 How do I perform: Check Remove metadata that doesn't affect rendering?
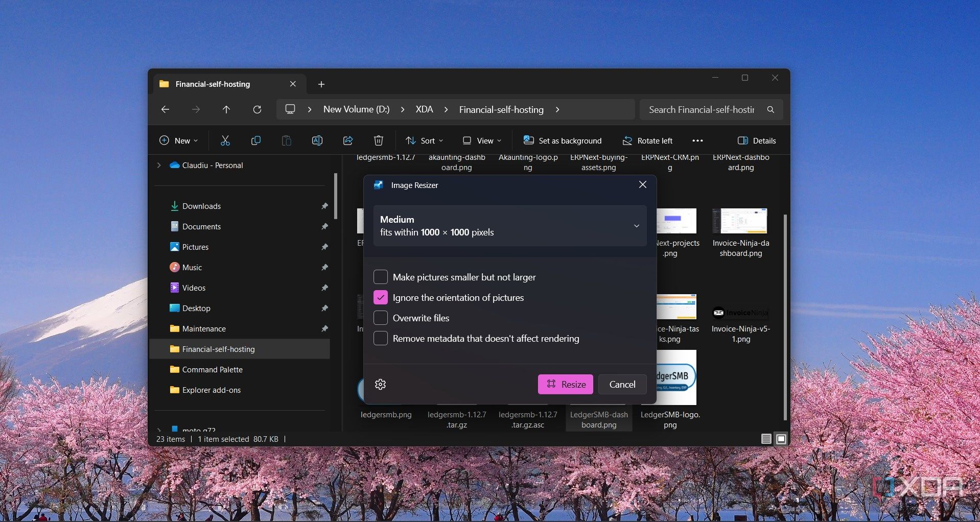pos(381,338)
